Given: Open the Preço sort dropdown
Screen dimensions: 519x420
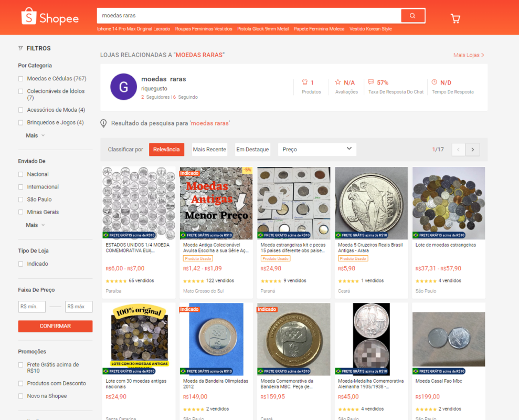Looking at the screenshot, I should [x=317, y=150].
